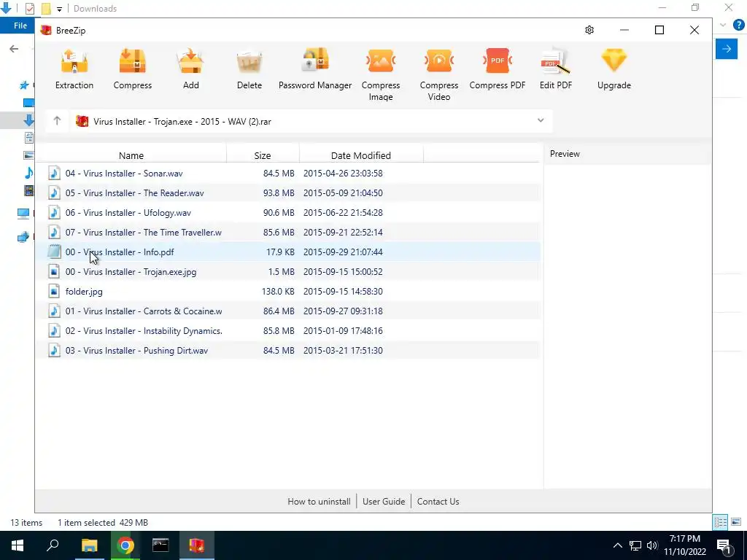This screenshot has height=560, width=747.
Task: Select Music in Explorer sidebar
Action: click(x=28, y=173)
